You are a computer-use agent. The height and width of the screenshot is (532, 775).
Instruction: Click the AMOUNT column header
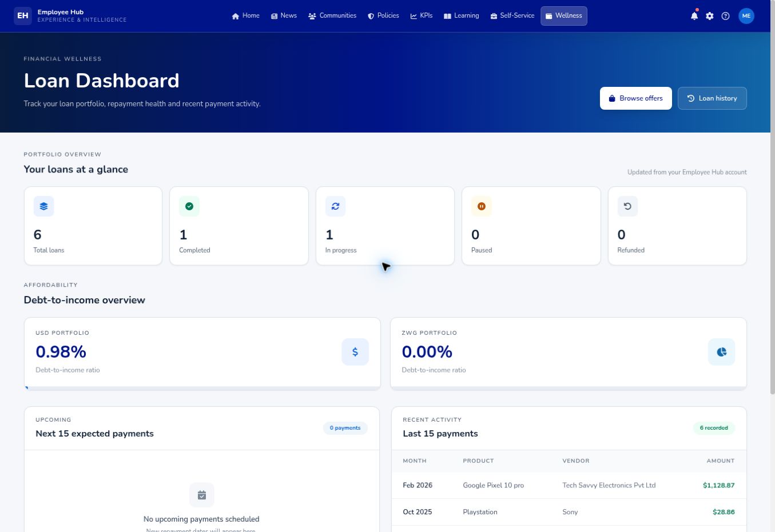click(x=721, y=461)
